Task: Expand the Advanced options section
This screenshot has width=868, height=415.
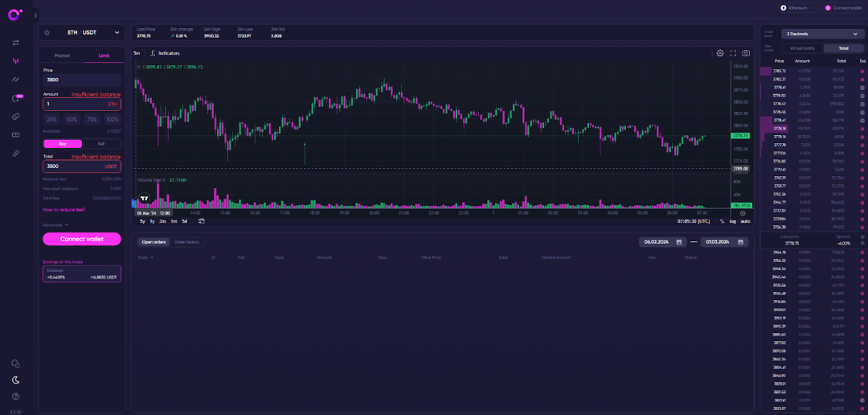Action: [55, 225]
